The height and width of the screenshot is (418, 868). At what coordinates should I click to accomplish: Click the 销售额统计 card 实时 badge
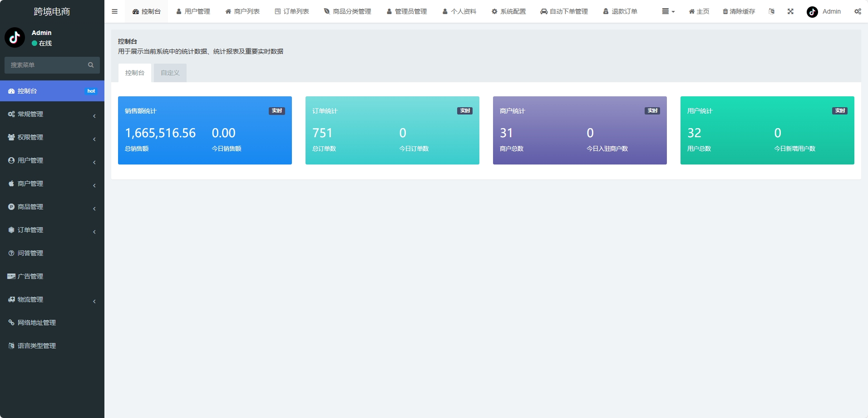[277, 111]
